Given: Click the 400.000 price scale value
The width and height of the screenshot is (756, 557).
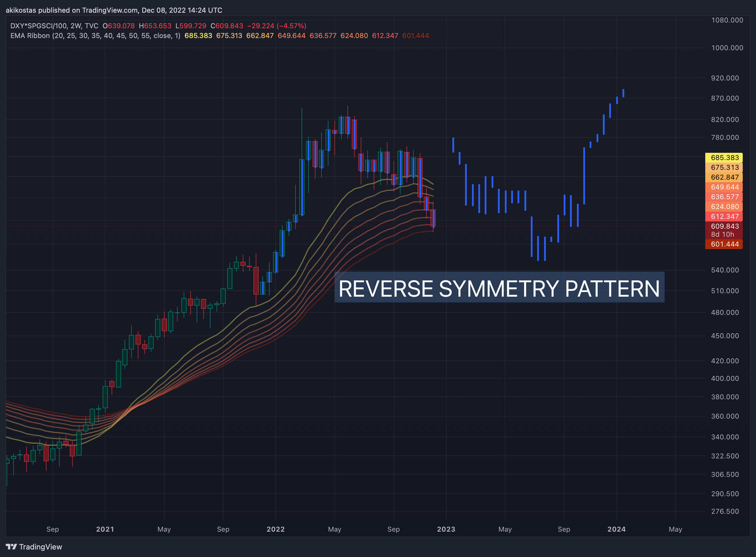Looking at the screenshot, I should coord(725,379).
